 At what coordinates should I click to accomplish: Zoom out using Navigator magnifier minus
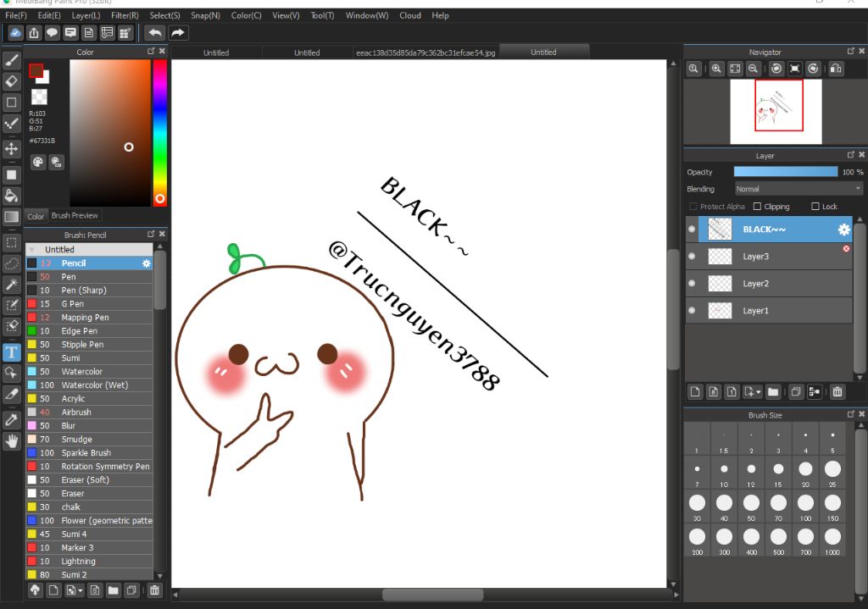(x=753, y=69)
